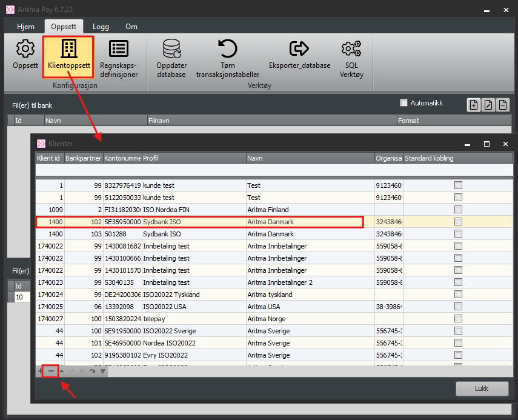Click remove file icon top right
518x420 pixels.
point(503,104)
